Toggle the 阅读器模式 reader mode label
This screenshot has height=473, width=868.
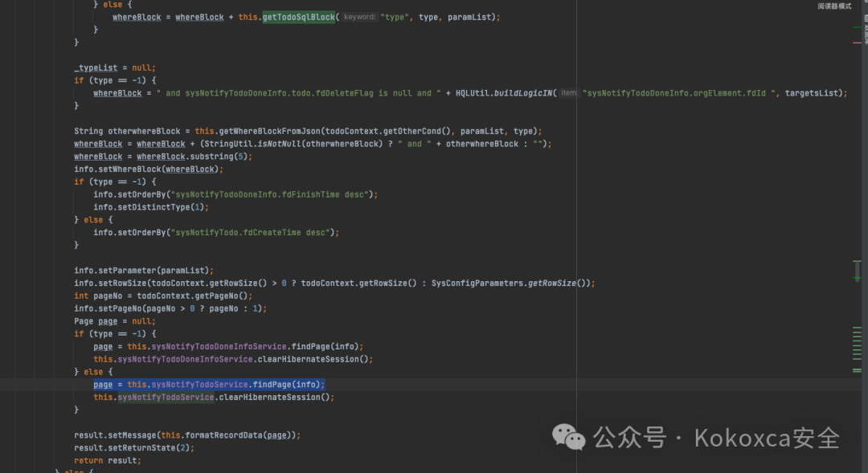(x=834, y=6)
